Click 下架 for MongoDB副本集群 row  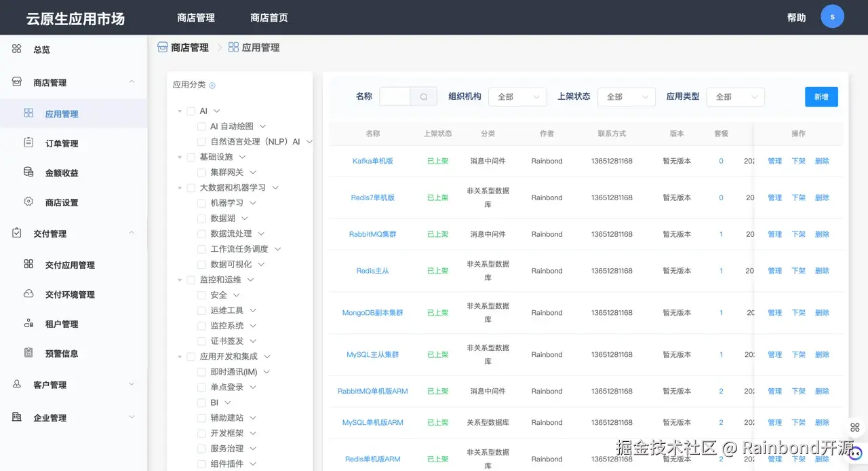(x=799, y=314)
